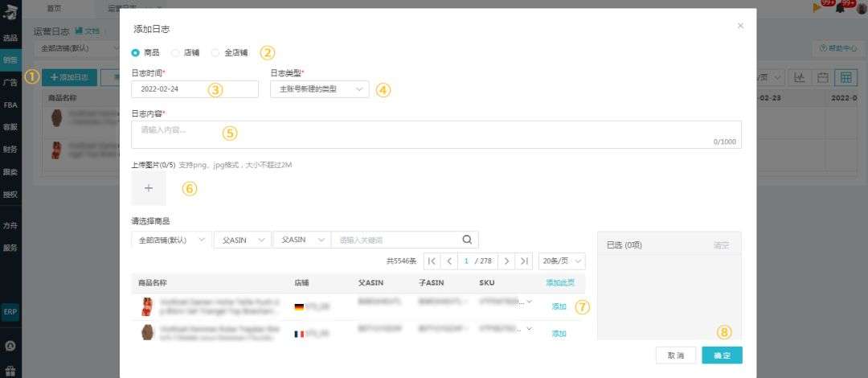Image resolution: width=868 pixels, height=378 pixels.
Task: Click the plus icon to upload an image
Action: pos(148,187)
